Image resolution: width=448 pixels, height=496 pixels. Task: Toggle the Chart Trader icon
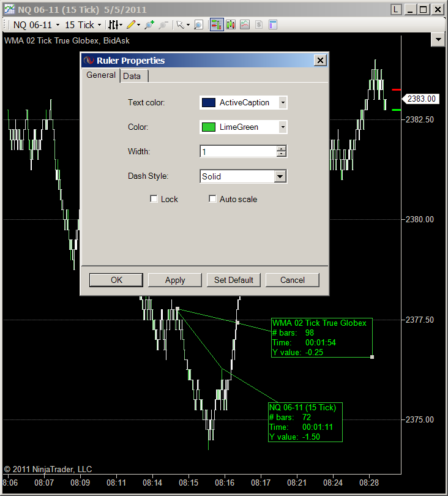[x=217, y=24]
